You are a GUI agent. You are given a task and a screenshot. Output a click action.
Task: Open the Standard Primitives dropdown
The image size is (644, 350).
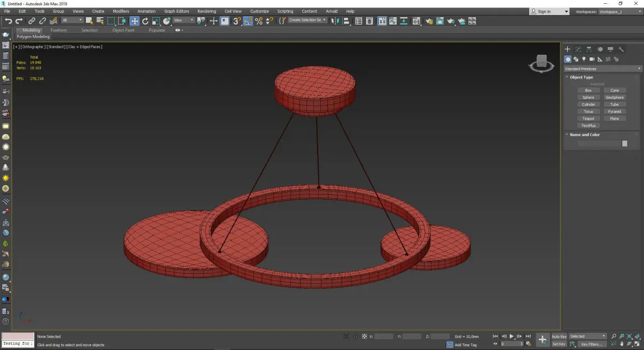[602, 69]
